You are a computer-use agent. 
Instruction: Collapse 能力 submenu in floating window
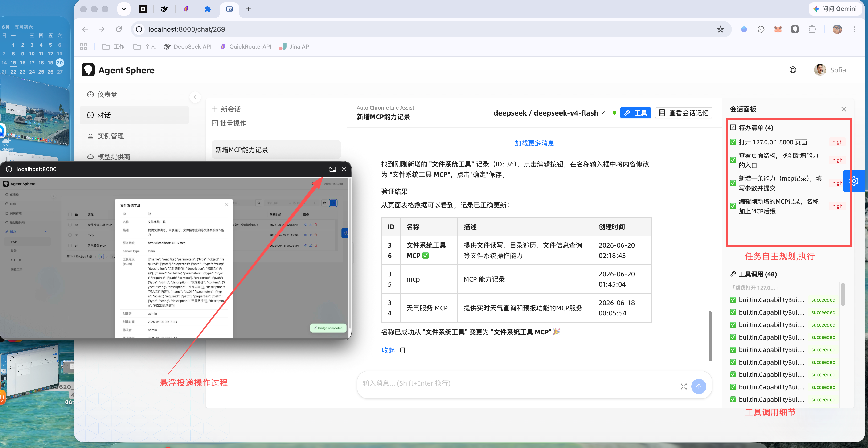(46, 232)
